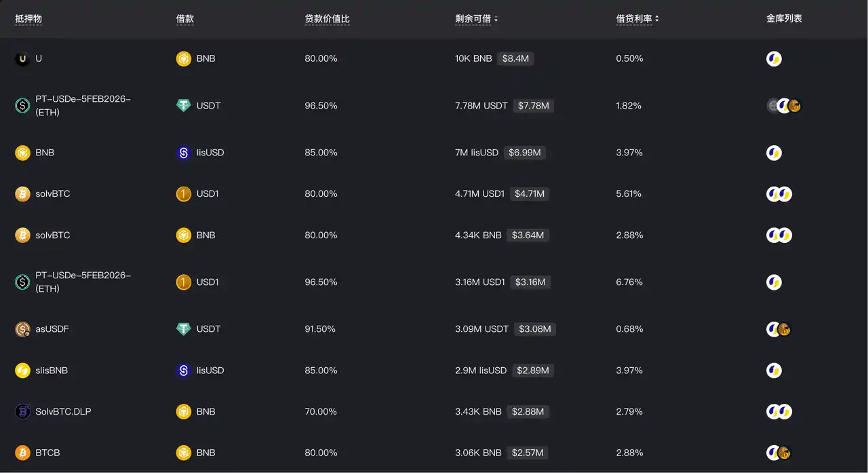This screenshot has width=868, height=473.
Task: Click the 抵押物 column header
Action: point(28,19)
